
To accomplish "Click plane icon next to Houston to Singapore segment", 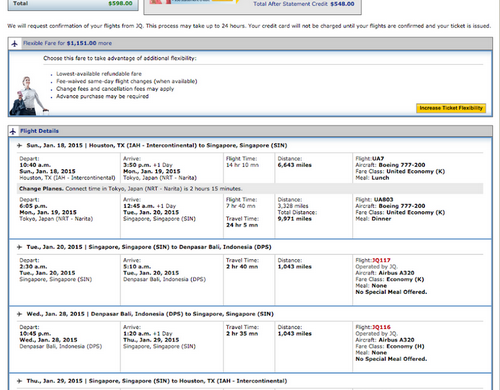I will (x=19, y=145).
